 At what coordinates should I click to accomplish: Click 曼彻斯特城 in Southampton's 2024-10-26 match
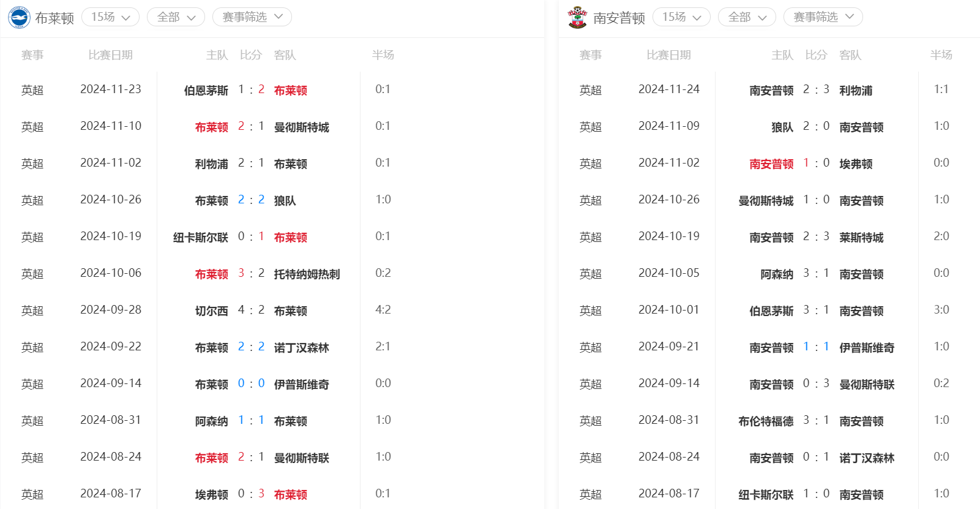(766, 201)
